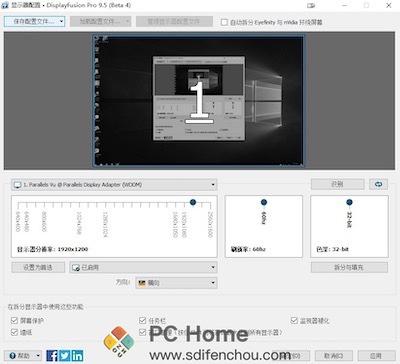Click the manage monitor profiles button
This screenshot has height=364, width=400.
(x=174, y=21)
